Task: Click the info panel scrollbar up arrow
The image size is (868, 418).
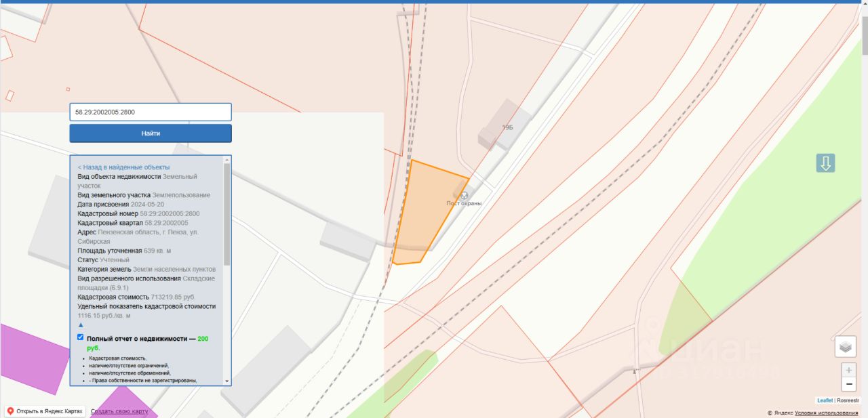Action: [x=227, y=160]
